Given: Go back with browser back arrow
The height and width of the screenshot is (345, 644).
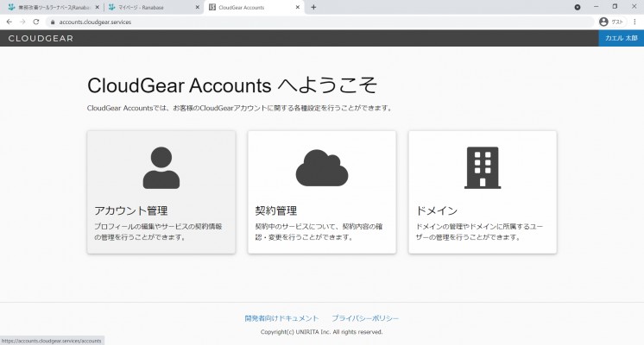Looking at the screenshot, I should pos(9,22).
